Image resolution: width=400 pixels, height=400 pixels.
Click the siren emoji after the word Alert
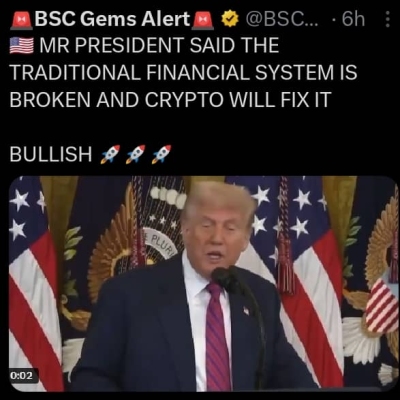203,19
